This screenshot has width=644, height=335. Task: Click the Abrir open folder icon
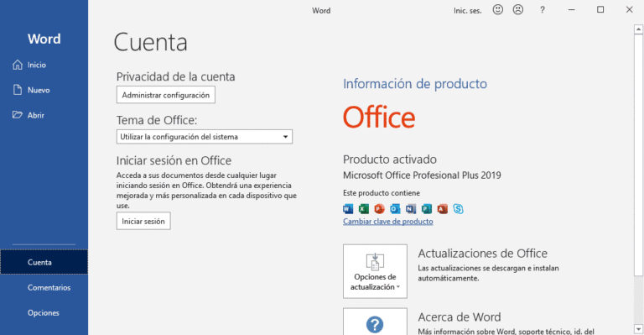point(18,115)
